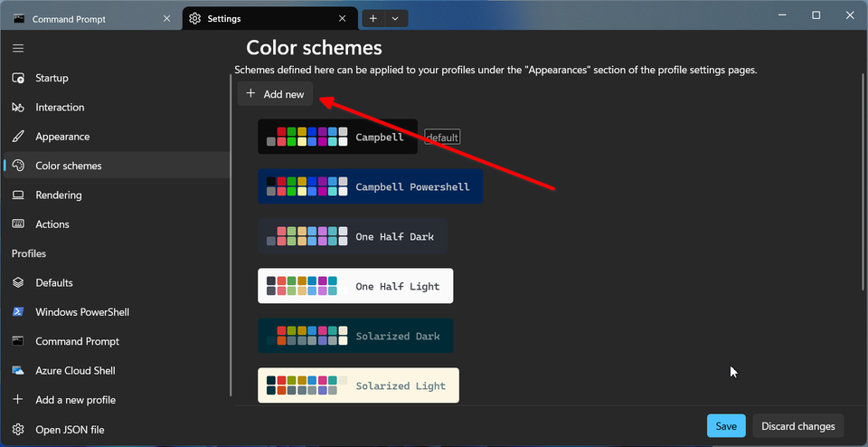Click the Add new scheme button
The width and height of the screenshot is (868, 447).
276,94
